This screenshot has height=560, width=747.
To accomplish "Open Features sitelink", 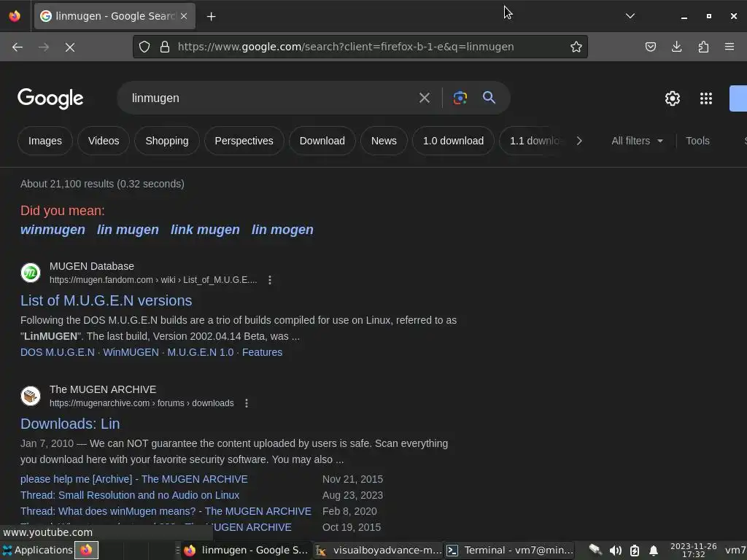I will point(262,352).
